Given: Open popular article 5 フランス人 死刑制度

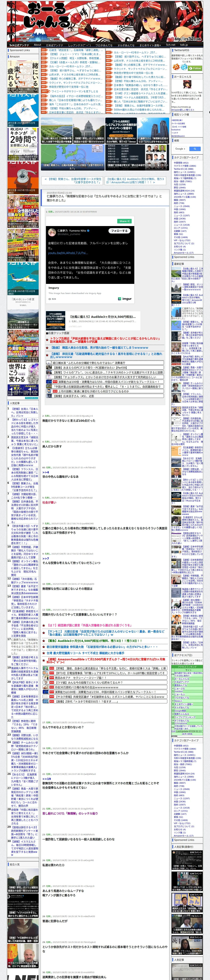Looking at the screenshot, I should [x=24, y=474].
